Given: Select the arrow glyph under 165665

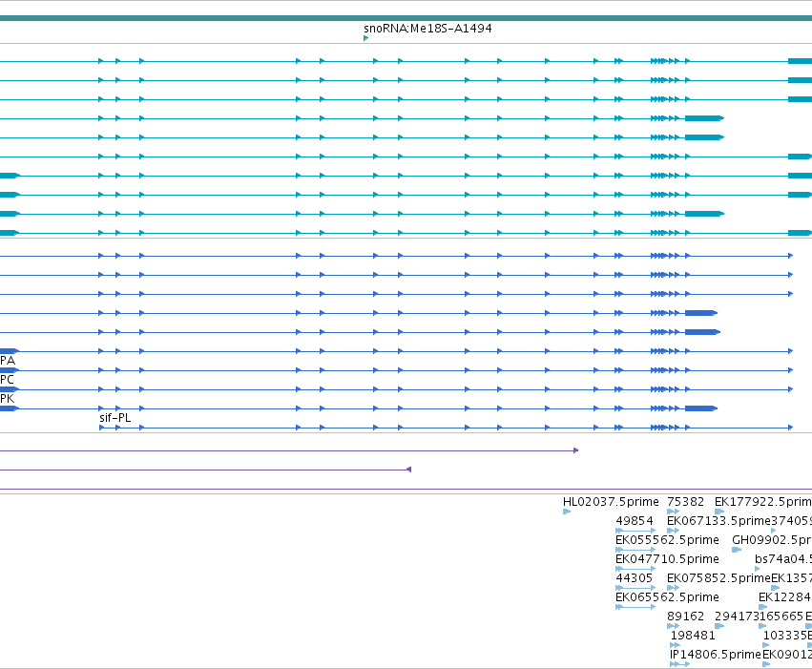Looking at the screenshot, I should tap(762, 627).
